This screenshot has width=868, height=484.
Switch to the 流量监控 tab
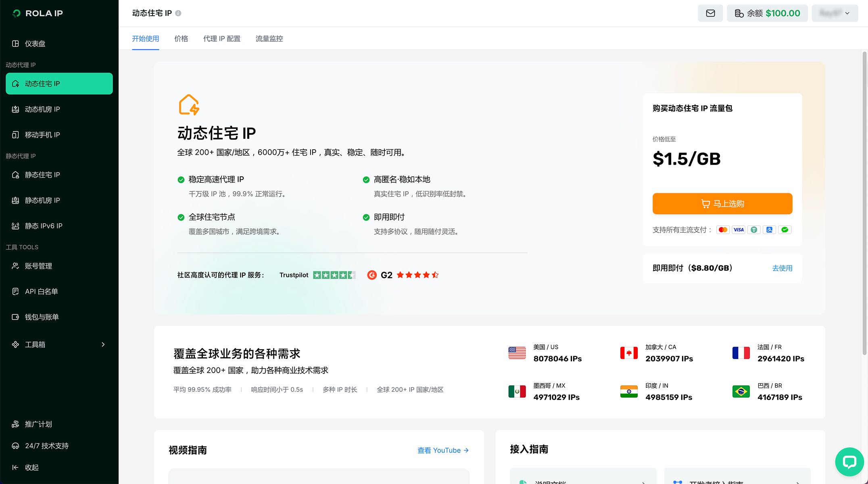pyautogui.click(x=269, y=39)
